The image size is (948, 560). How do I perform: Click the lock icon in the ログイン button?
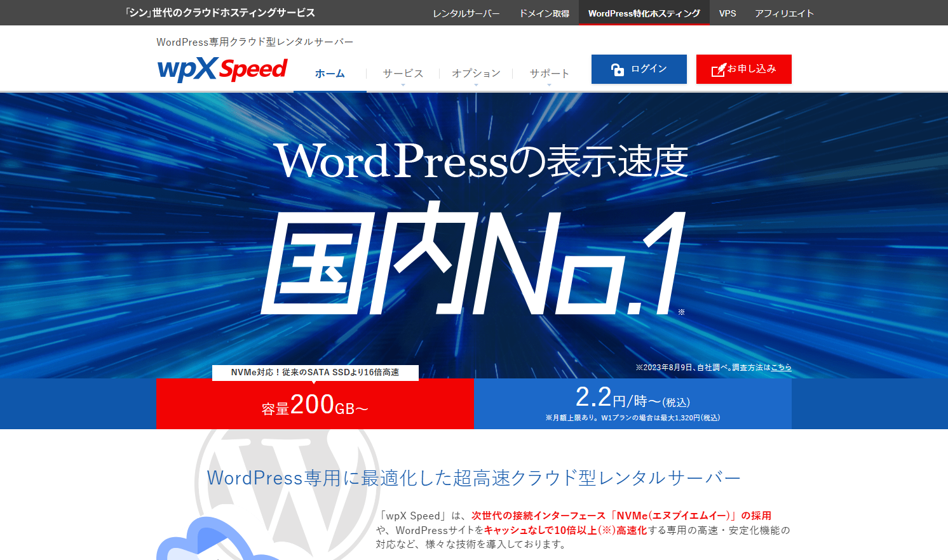(x=618, y=69)
